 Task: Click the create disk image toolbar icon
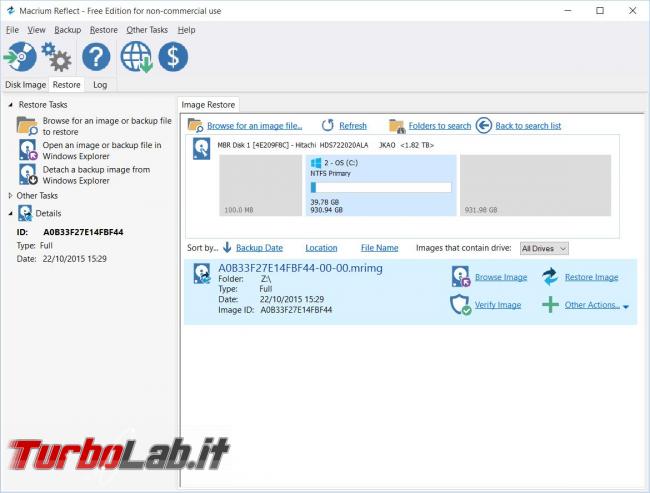click(x=20, y=56)
